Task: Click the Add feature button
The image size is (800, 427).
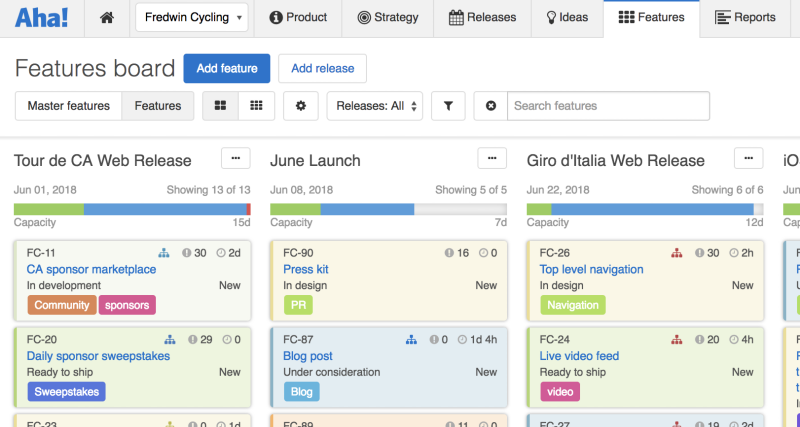Action: tap(227, 68)
